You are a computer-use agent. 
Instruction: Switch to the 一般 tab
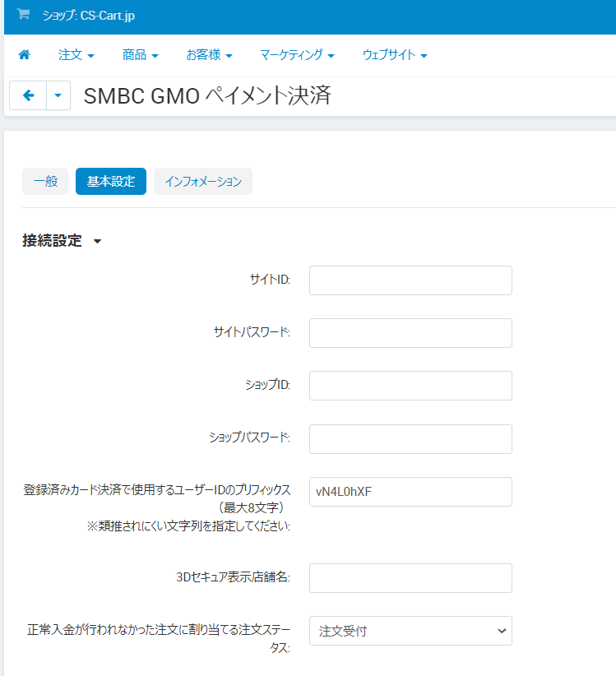[x=45, y=181]
